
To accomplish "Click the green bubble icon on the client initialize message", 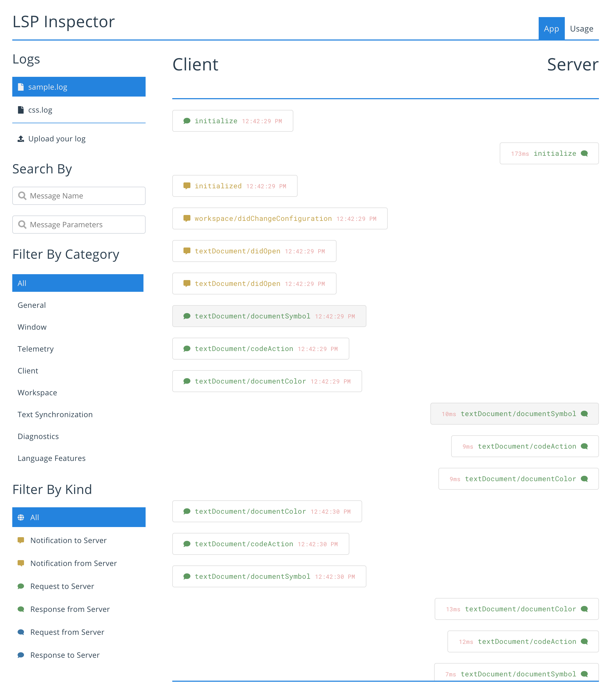I will click(x=186, y=121).
